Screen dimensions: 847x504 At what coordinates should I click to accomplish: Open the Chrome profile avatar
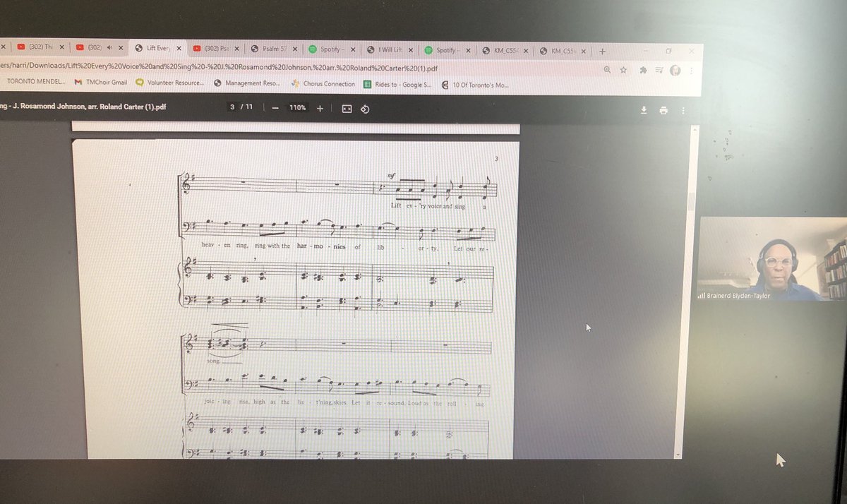(x=675, y=70)
